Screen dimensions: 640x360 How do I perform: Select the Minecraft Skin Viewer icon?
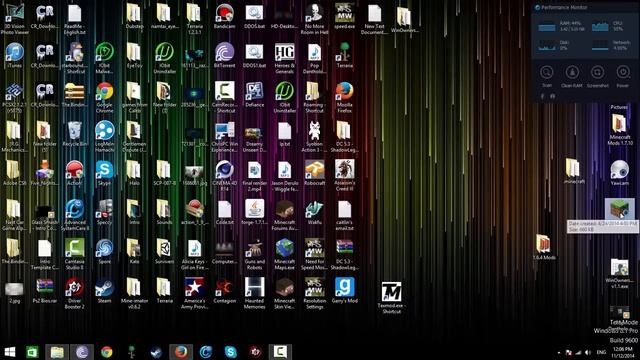point(284,293)
